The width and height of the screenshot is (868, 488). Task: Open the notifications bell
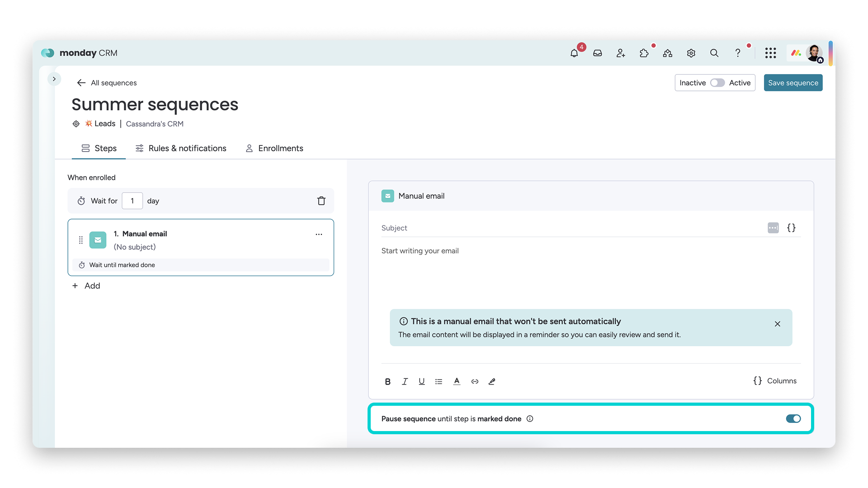(x=574, y=53)
